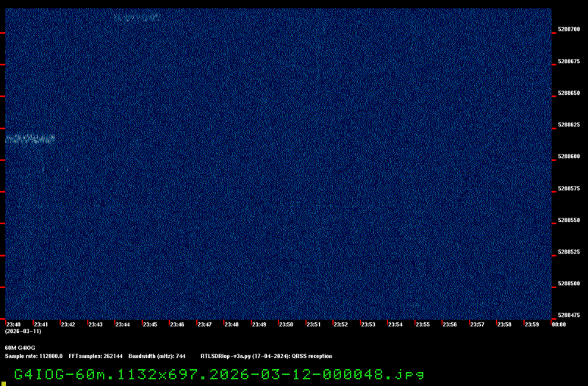588x386 pixels.
Task: Click the 60M G4IOG station label
Action: (x=20, y=348)
